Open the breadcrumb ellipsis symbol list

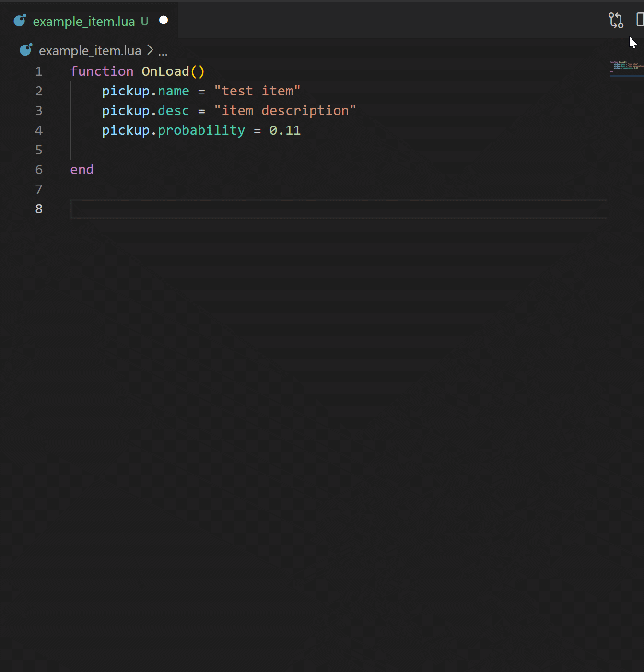(163, 52)
